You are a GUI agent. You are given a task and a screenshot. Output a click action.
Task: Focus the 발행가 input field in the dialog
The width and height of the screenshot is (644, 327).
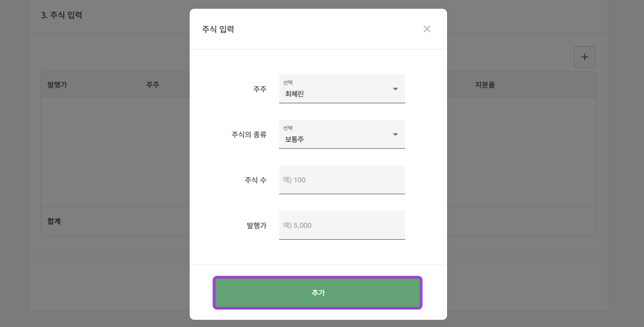tap(342, 225)
